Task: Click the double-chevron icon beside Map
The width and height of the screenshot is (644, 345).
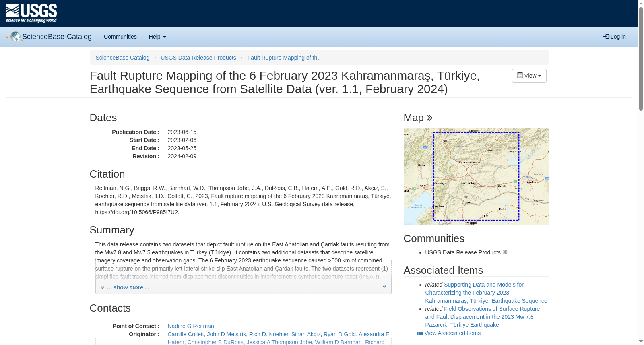Action: (x=429, y=118)
